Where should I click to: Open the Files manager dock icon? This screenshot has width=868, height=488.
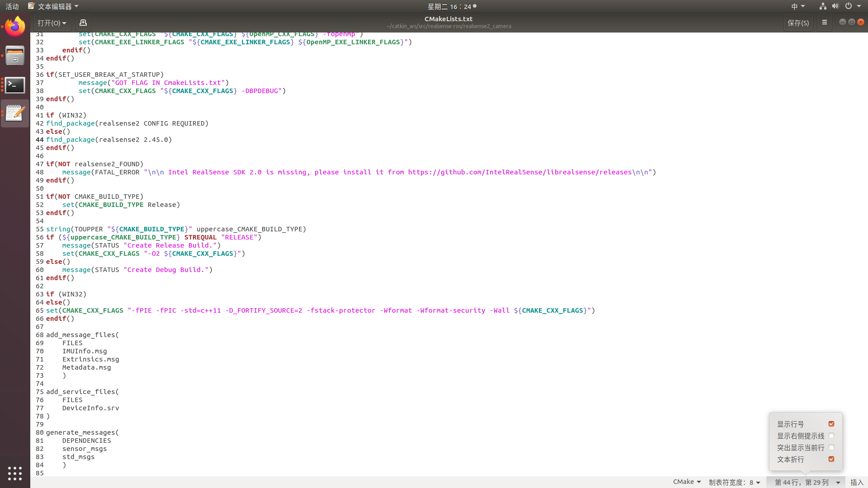pyautogui.click(x=15, y=56)
